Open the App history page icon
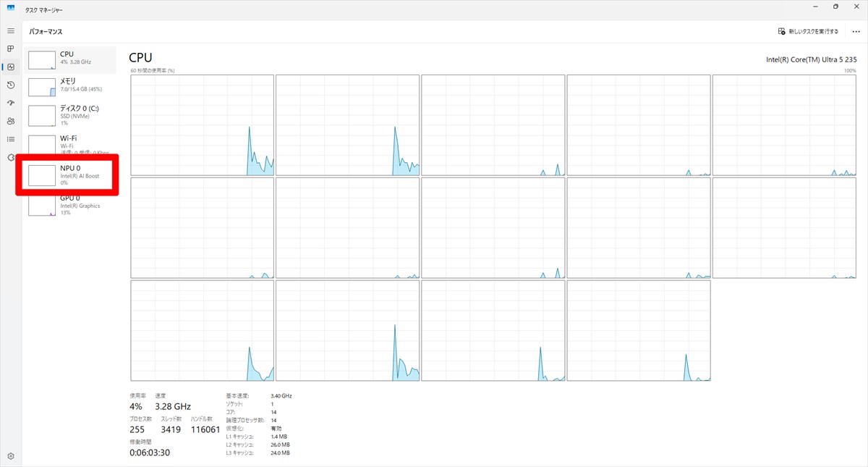 [11, 85]
